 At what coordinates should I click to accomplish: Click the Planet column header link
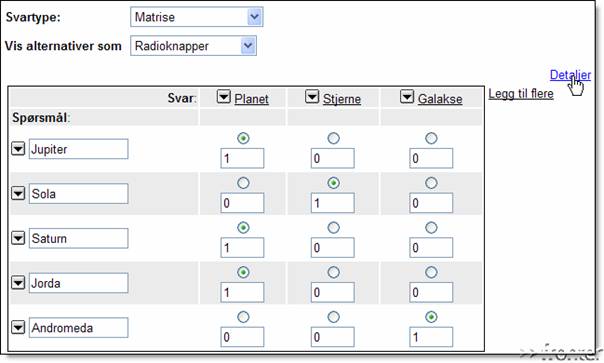pyautogui.click(x=251, y=99)
